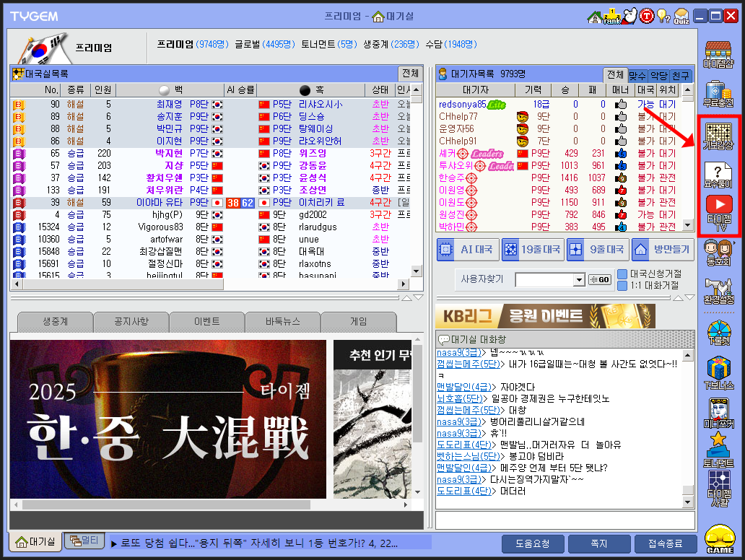Click chat user 맨발달인(4급) link at 자야겠다
Viewport: 745px width, 560px height.
click(464, 387)
